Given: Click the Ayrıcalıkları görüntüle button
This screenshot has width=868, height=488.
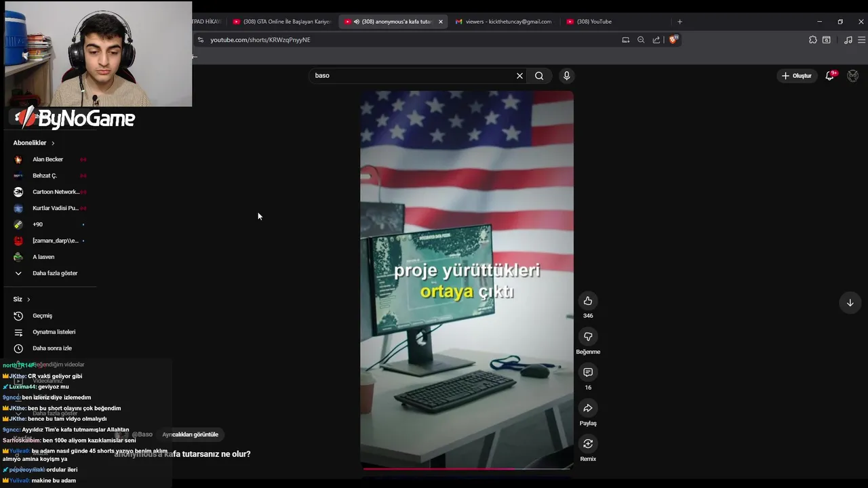Looking at the screenshot, I should [190, 434].
